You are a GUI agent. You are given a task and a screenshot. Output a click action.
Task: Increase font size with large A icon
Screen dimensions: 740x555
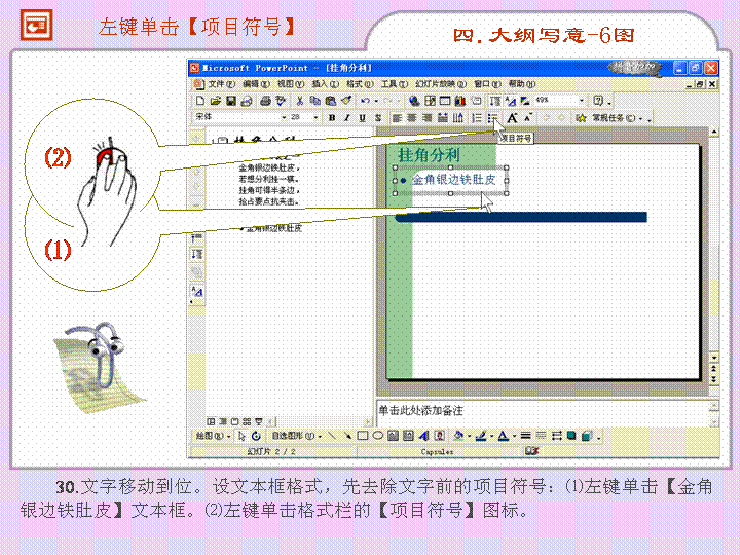[512, 118]
